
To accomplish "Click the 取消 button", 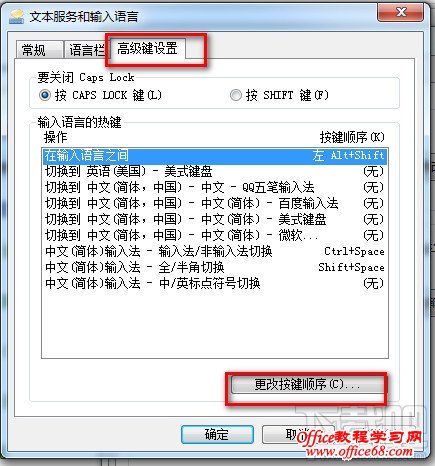I will pyautogui.click(x=298, y=434).
